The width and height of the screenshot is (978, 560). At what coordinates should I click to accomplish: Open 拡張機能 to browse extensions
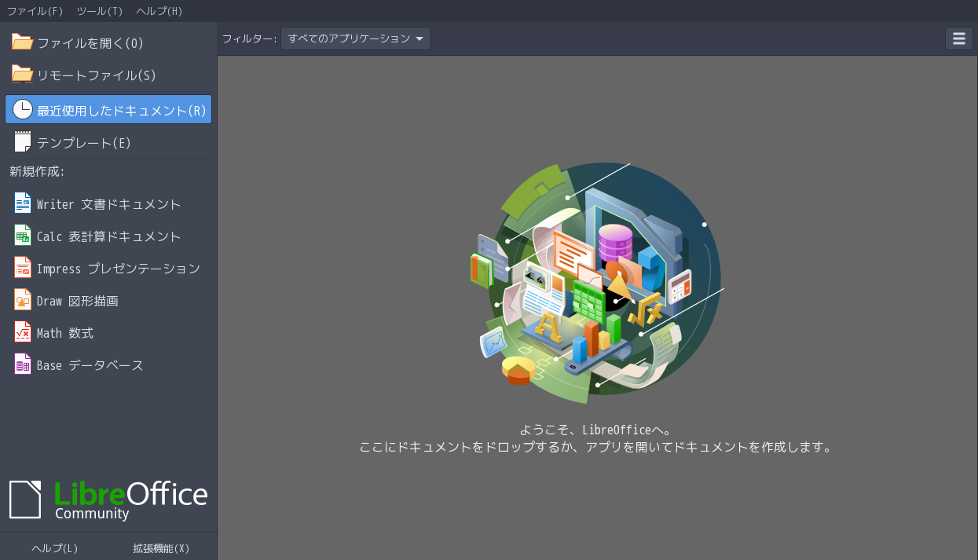160,548
